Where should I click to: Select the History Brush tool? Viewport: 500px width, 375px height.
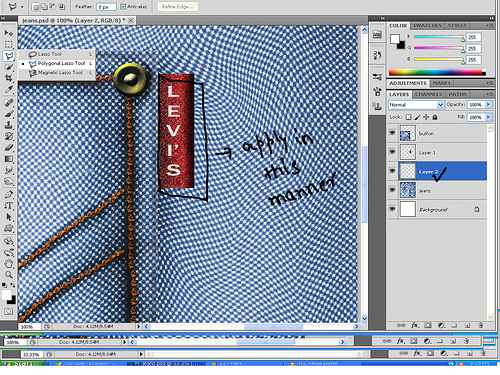pos(9,136)
